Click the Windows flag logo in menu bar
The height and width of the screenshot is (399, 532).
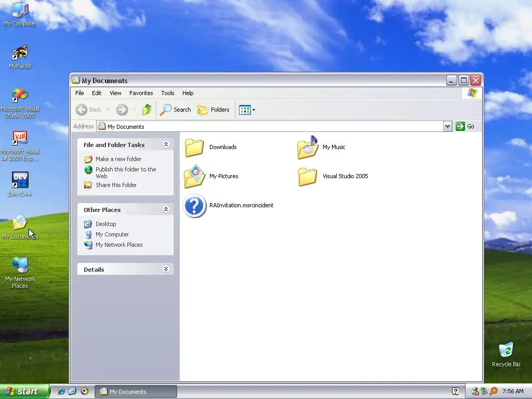coord(472,93)
